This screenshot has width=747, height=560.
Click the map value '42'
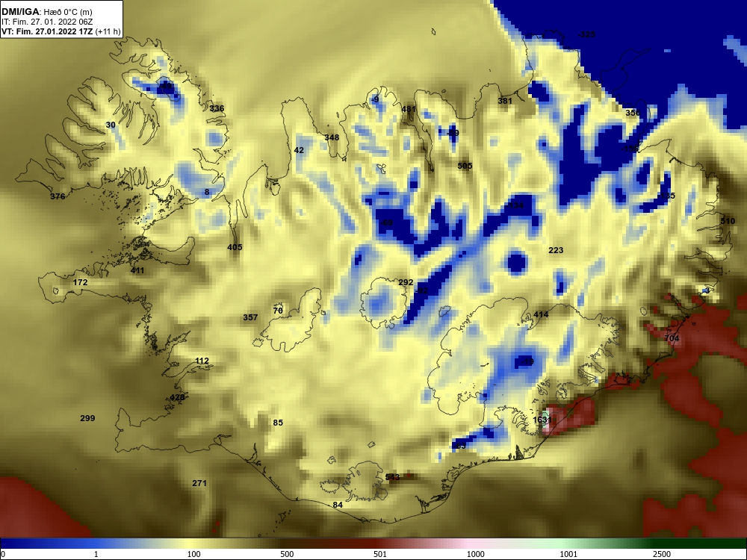click(x=299, y=150)
